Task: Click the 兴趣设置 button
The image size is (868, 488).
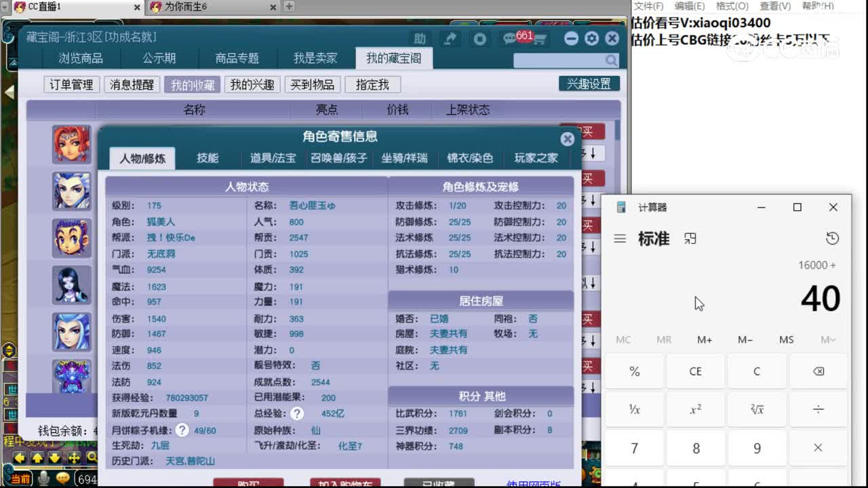Action: [589, 83]
